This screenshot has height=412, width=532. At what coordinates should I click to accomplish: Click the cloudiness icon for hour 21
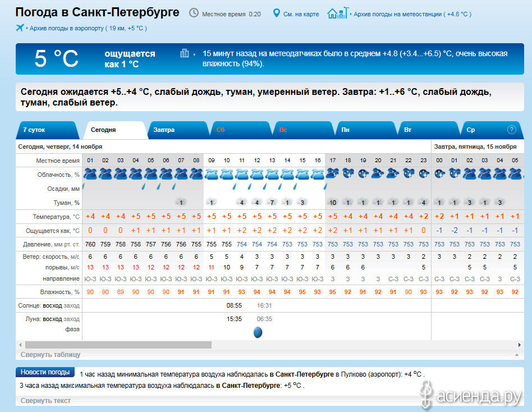(393, 174)
